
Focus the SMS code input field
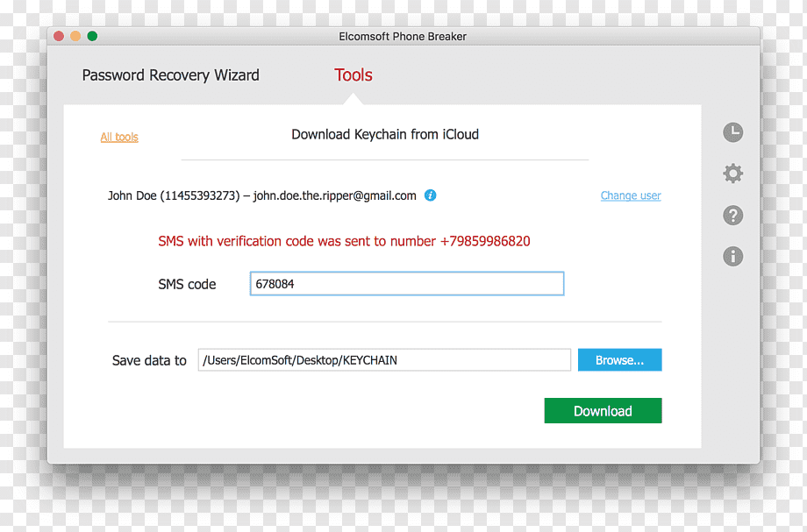pos(407,284)
